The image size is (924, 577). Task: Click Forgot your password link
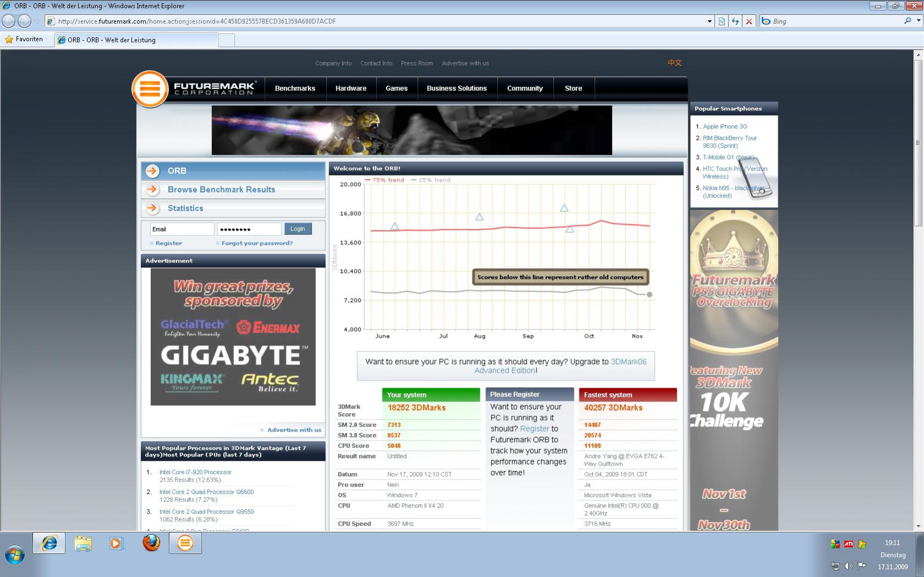point(257,243)
